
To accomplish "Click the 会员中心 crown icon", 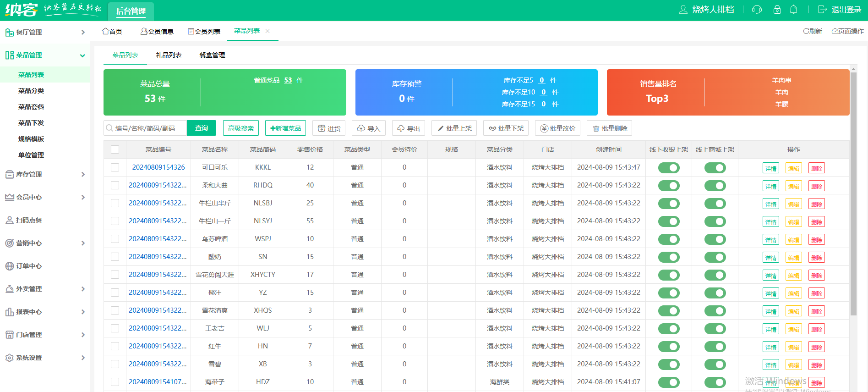I will pyautogui.click(x=9, y=197).
